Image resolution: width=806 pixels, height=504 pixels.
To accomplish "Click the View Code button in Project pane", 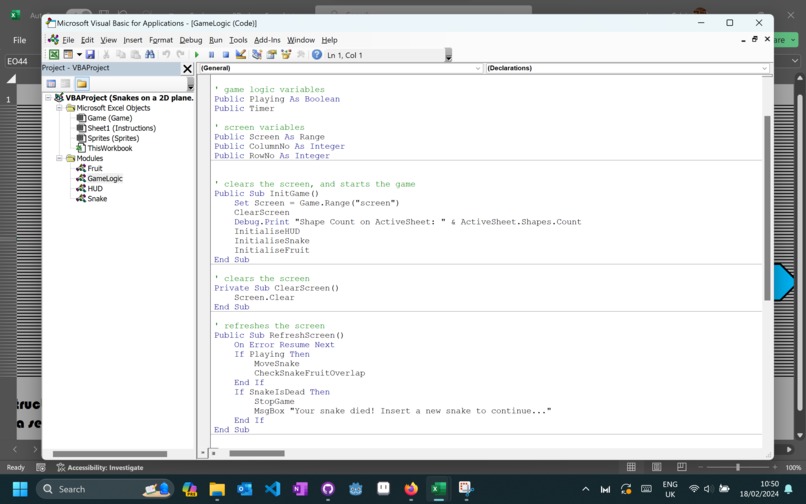I will point(51,83).
